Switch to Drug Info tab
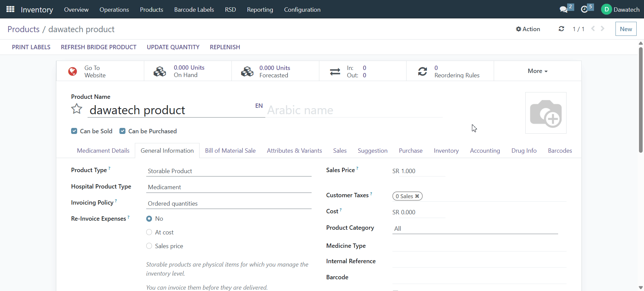Image resolution: width=644 pixels, height=291 pixels. pyautogui.click(x=524, y=151)
